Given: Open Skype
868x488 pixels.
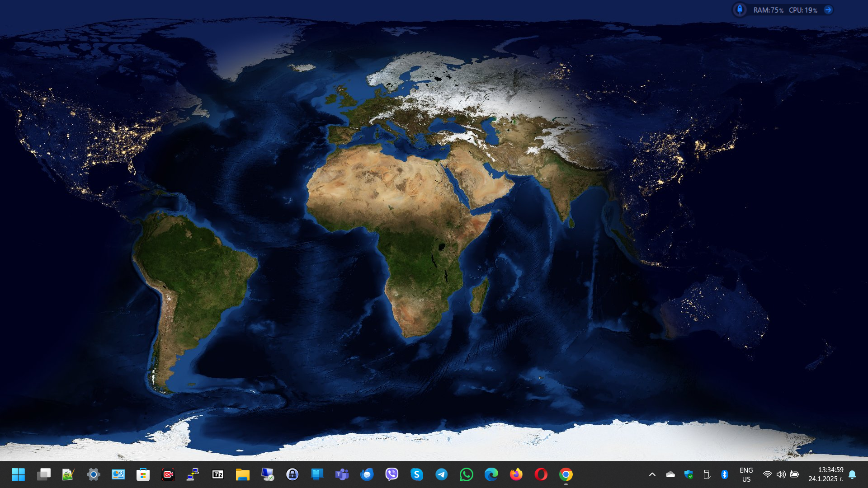Looking at the screenshot, I should tap(417, 474).
